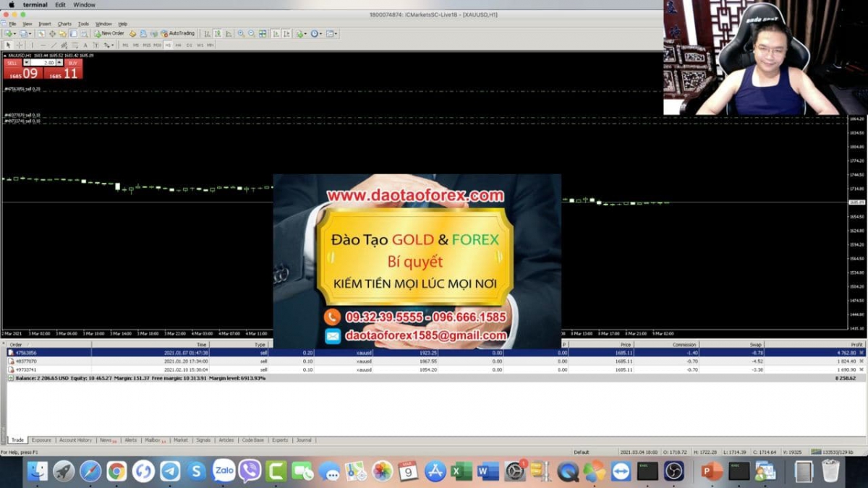The width and height of the screenshot is (868, 488).
Task: Open the Market Watch window icon
Action: pos(41,33)
